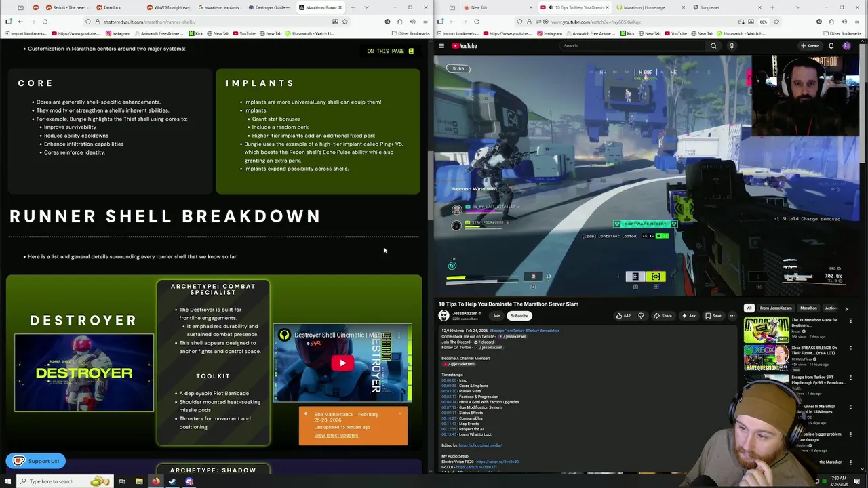Open YouTube notifications bell
Image resolution: width=868 pixels, height=488 pixels.
pos(831,46)
